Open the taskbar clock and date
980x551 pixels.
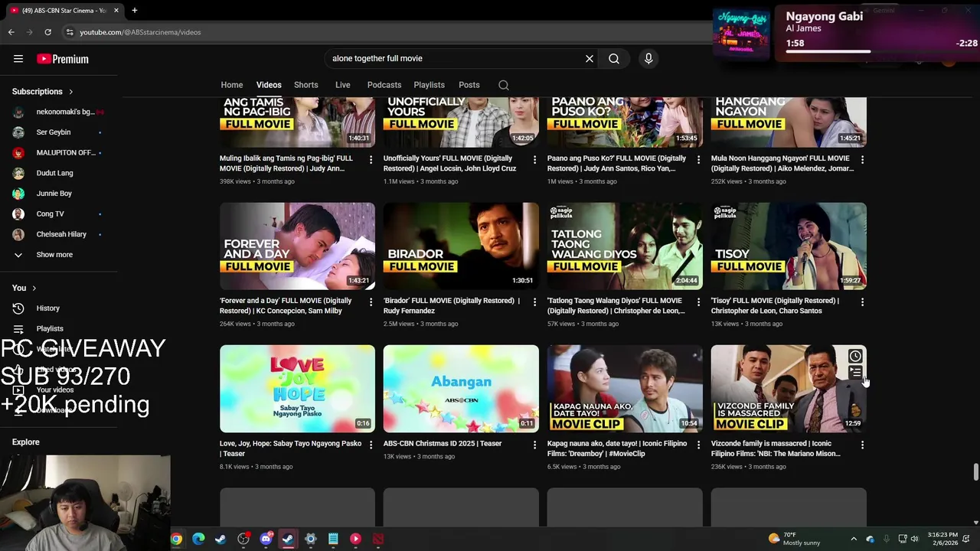942,539
